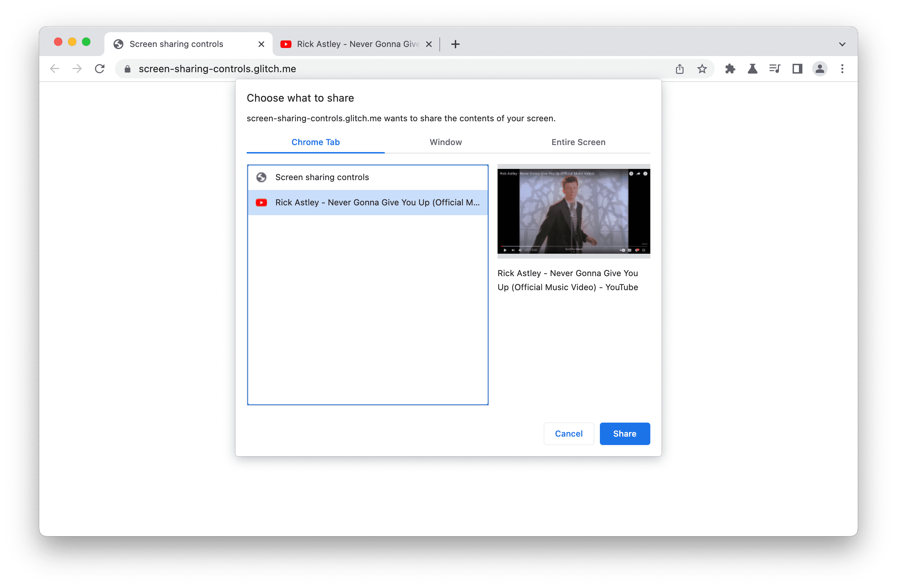Click the Share button to confirm sharing
The height and width of the screenshot is (588, 897).
624,433
